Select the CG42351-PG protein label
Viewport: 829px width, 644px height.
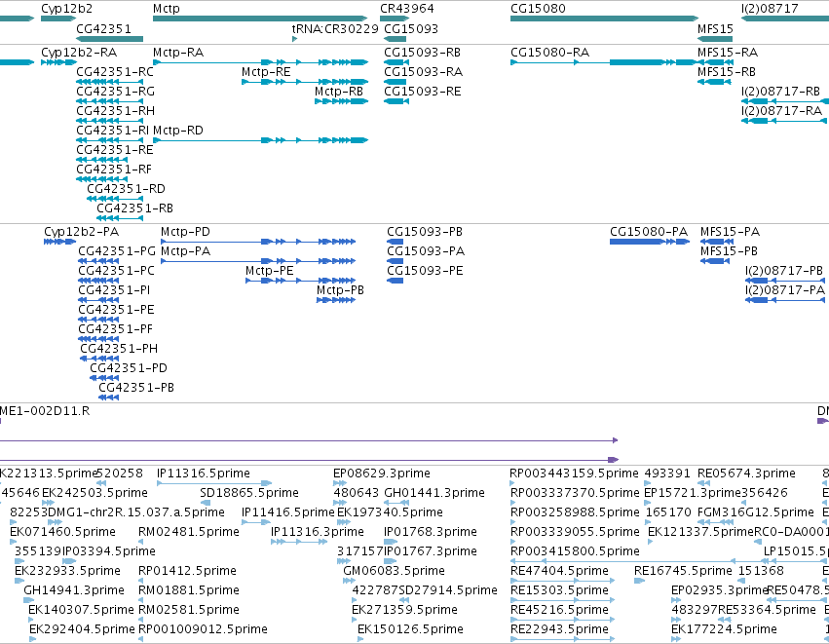click(x=117, y=251)
